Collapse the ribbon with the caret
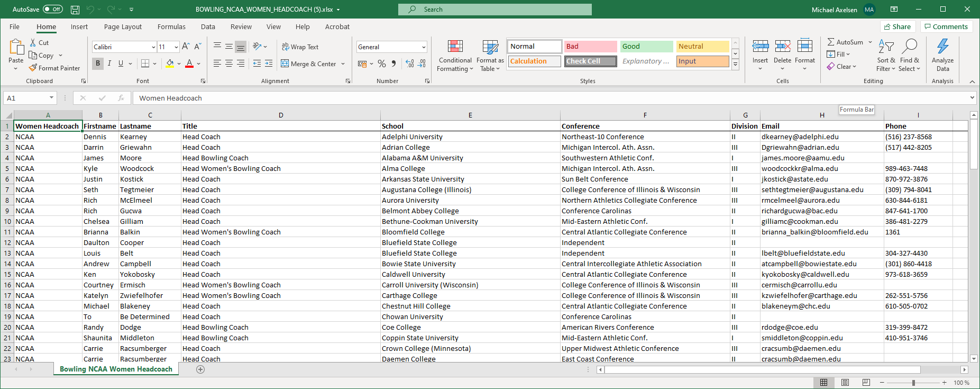This screenshot has height=389, width=980. (x=972, y=82)
